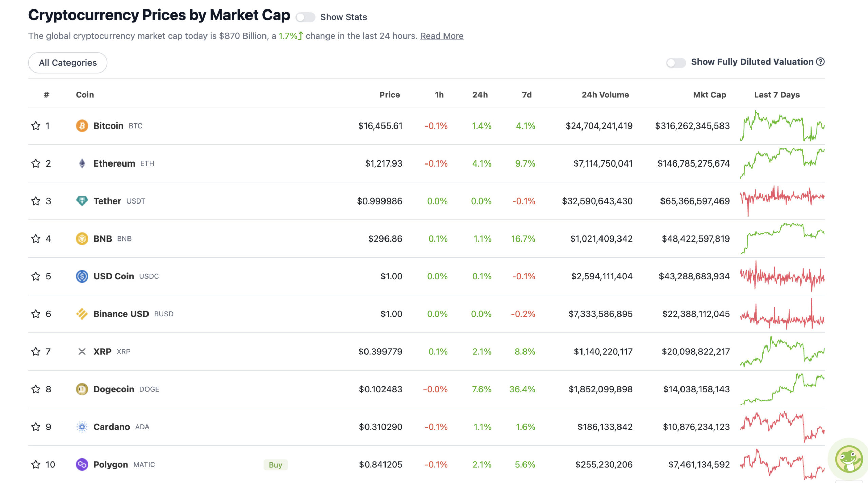Sort by 24h change column
Viewport: 868px width, 483px height.
coord(480,95)
